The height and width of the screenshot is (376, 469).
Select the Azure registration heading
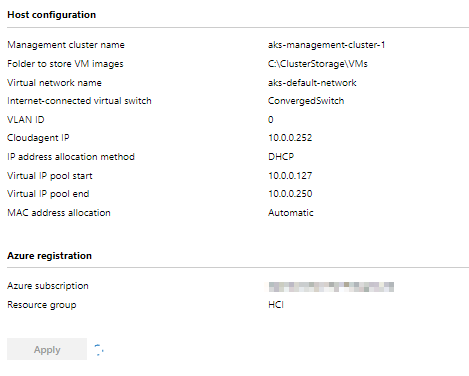coord(50,256)
